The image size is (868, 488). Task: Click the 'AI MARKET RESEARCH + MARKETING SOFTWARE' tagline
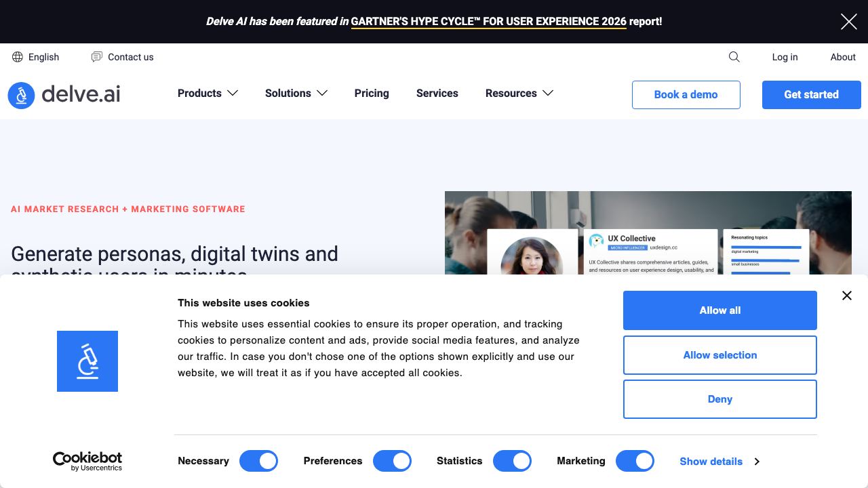coord(128,209)
